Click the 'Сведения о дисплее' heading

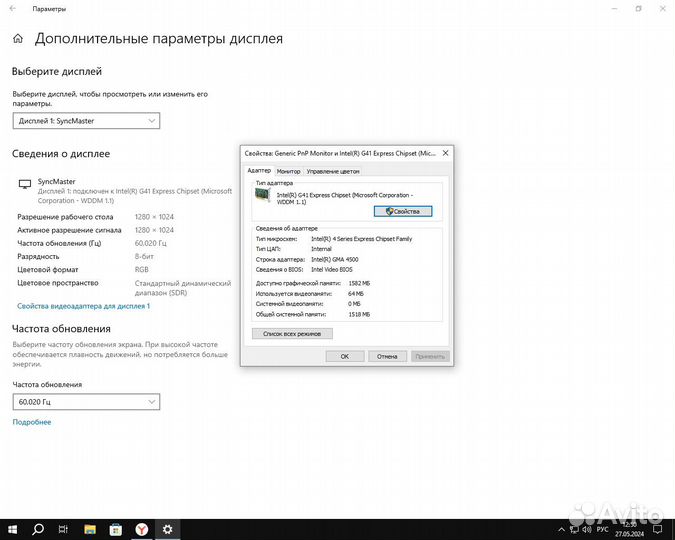pos(61,154)
